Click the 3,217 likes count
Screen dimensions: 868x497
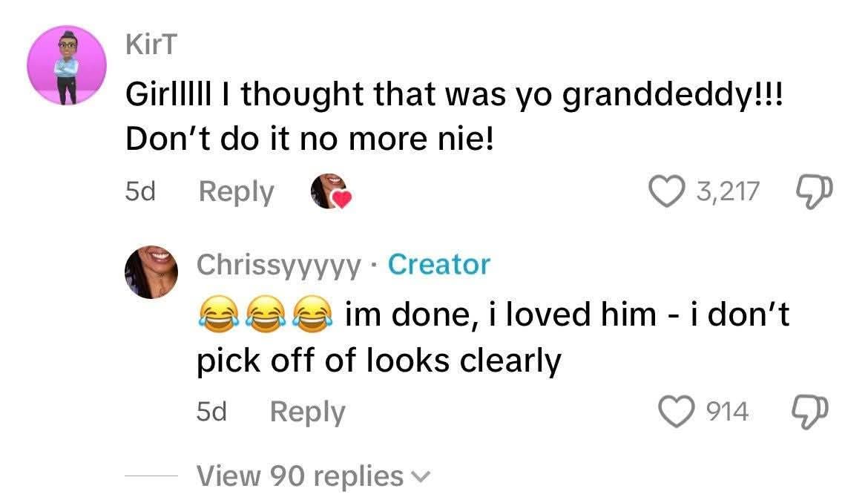[728, 191]
